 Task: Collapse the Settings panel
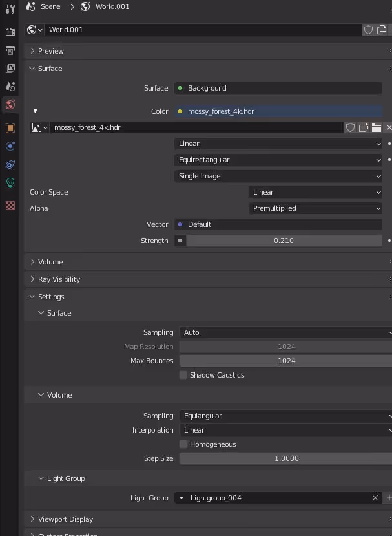tap(209, 297)
